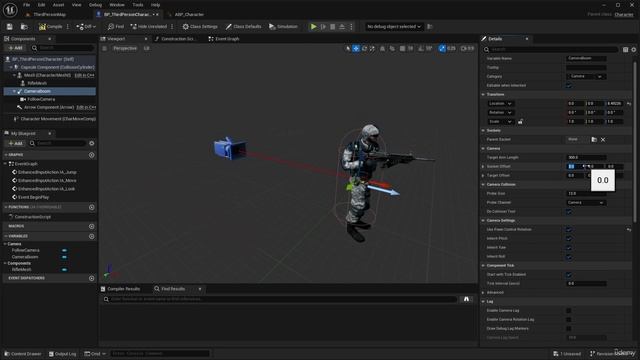The image size is (640, 360).
Task: Toggle grid snapping icon
Action: point(402,48)
